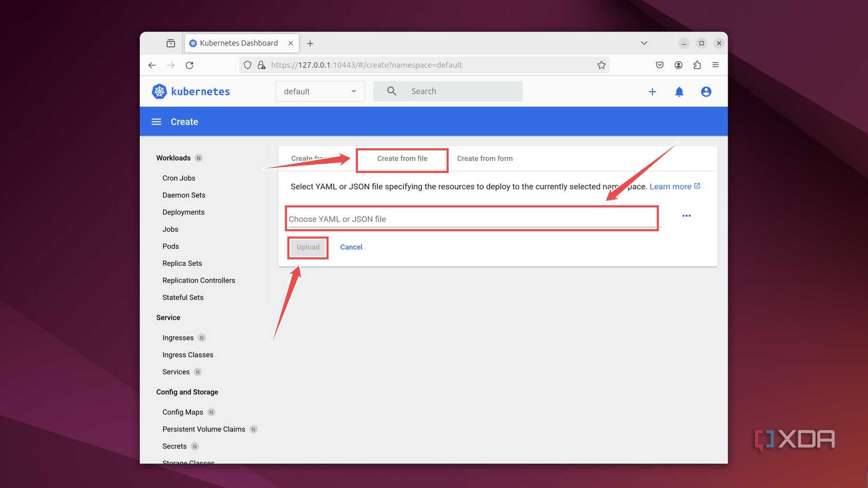868x488 pixels.
Task: Click the browser address bar URL
Action: click(367, 65)
